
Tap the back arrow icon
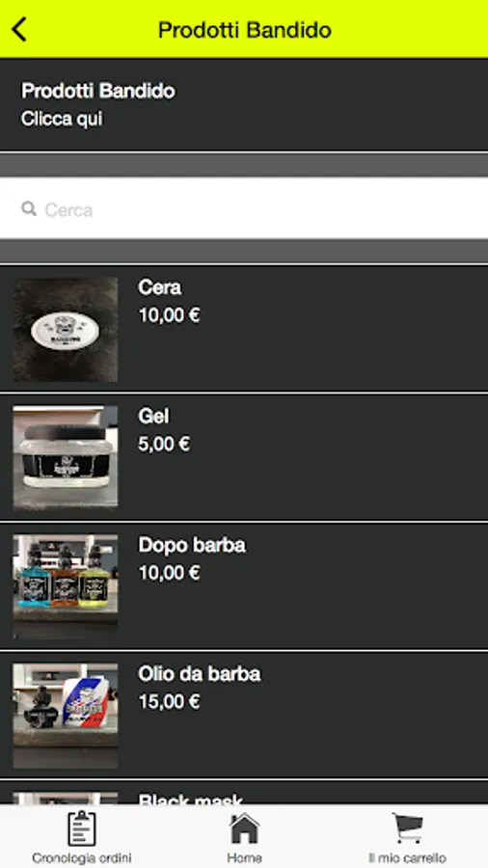pyautogui.click(x=19, y=29)
